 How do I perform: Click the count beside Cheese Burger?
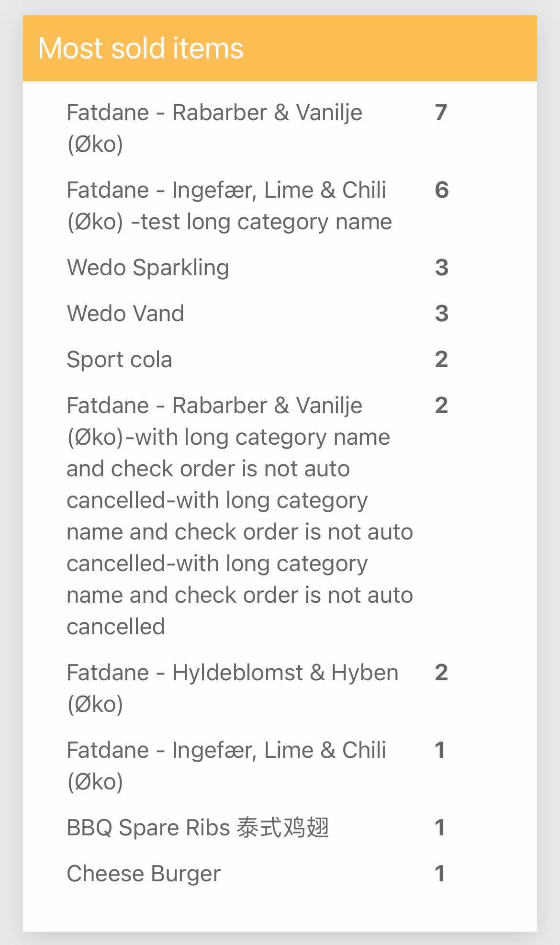click(440, 874)
